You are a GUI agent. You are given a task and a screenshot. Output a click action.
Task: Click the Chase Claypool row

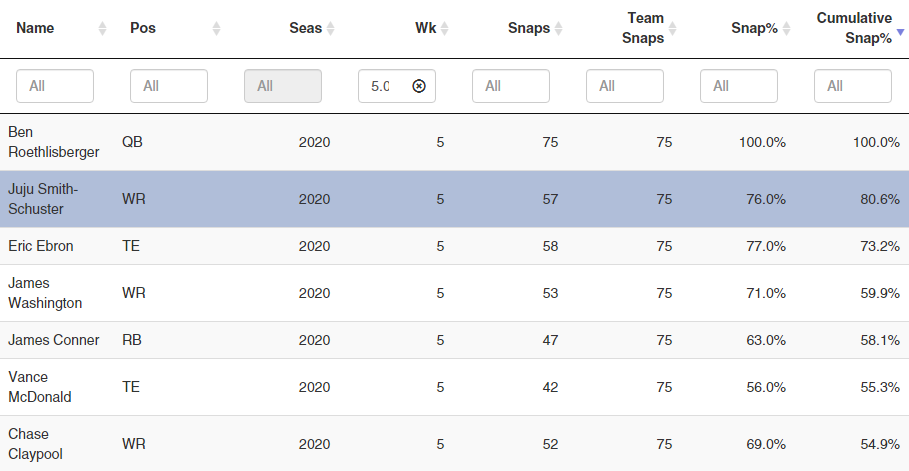454,444
